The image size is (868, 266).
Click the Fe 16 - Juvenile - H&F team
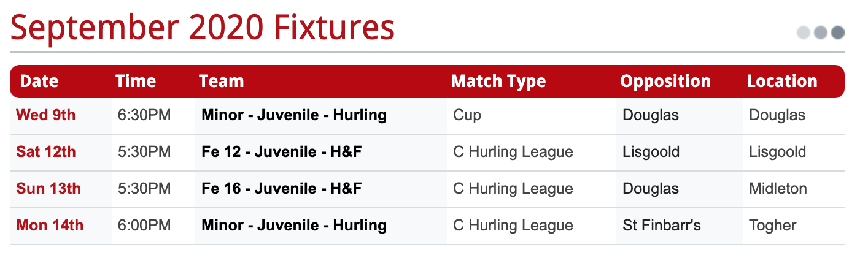[282, 188]
